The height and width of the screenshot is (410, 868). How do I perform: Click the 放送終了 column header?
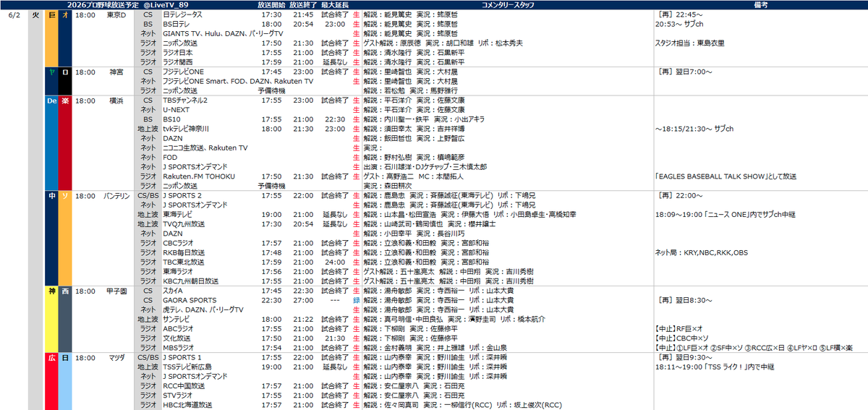click(302, 5)
